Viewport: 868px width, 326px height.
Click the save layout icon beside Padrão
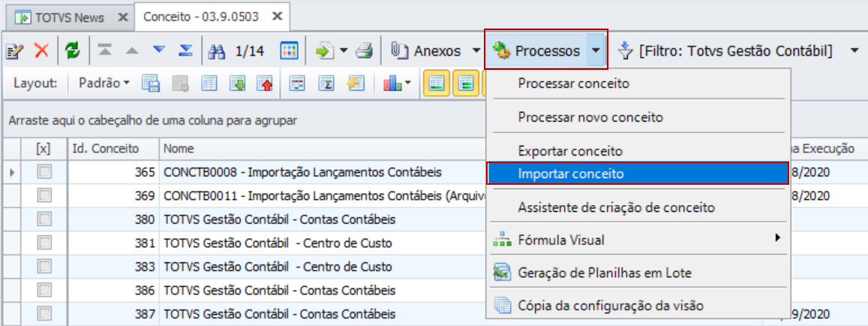151,83
